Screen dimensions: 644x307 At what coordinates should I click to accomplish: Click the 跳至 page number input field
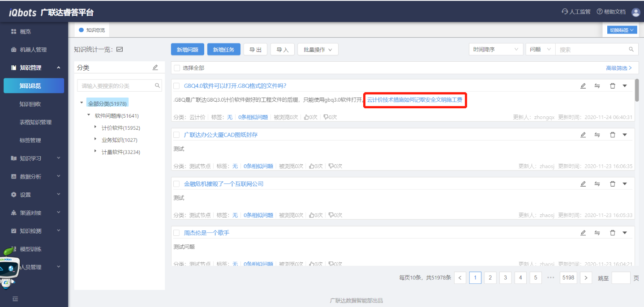click(620, 278)
